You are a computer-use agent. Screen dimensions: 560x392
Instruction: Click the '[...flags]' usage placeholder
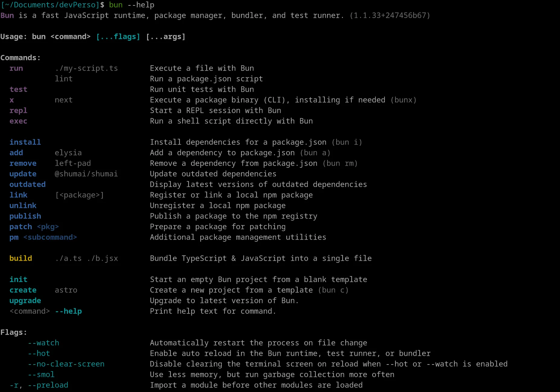(118, 37)
